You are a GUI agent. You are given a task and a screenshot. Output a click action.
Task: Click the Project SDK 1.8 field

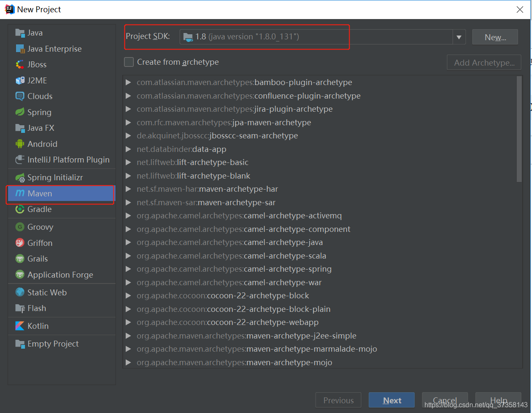coord(316,37)
